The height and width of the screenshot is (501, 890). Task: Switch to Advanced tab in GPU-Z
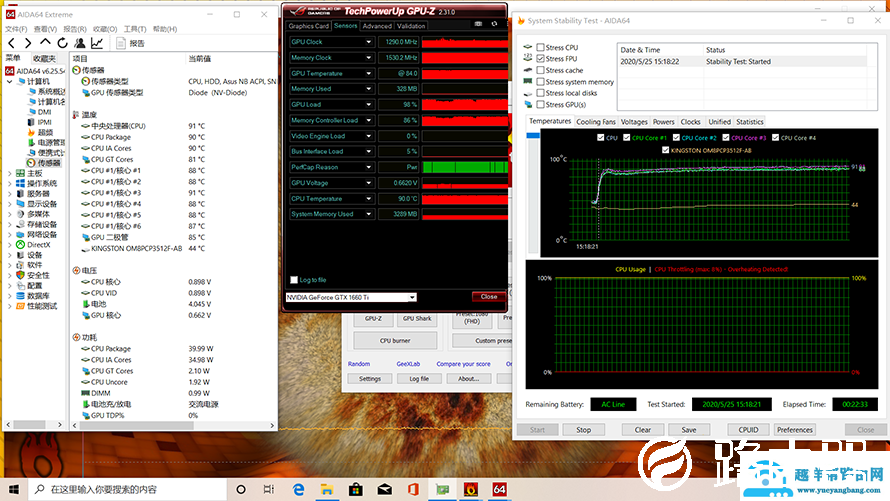tap(377, 26)
